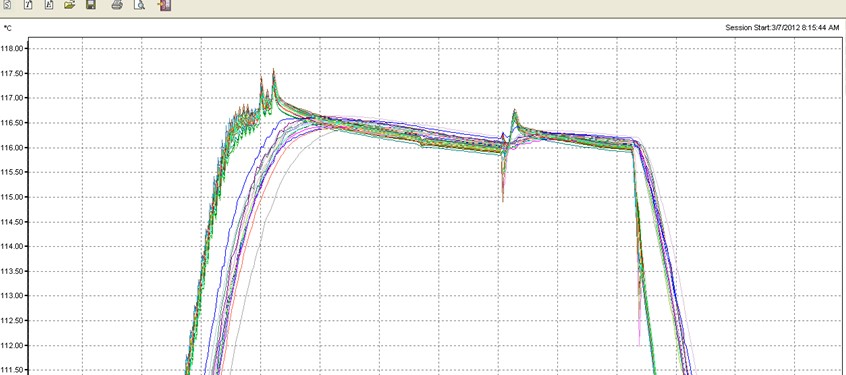
Task: Click the document icon marked A
Action: pos(49,5)
